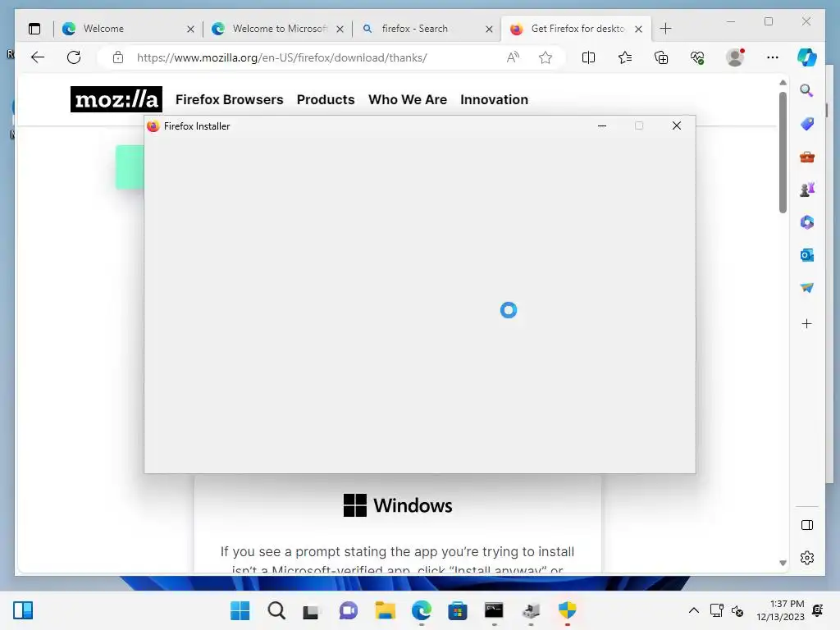Open Products menu on Mozilla page
The width and height of the screenshot is (840, 630).
click(x=326, y=99)
